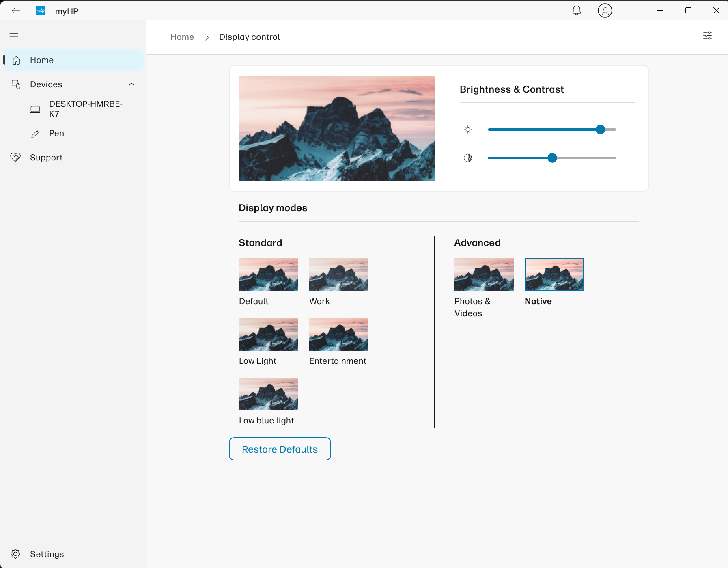Open the user account profile icon
Viewport: 728px width, 568px height.
point(605,11)
